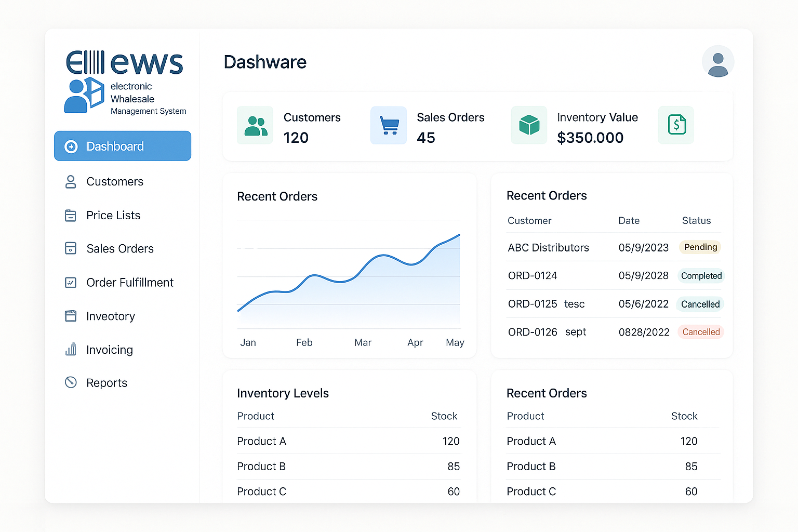Click the Completed badge for ORD-0124
This screenshot has width=798, height=532.
pyautogui.click(x=701, y=276)
